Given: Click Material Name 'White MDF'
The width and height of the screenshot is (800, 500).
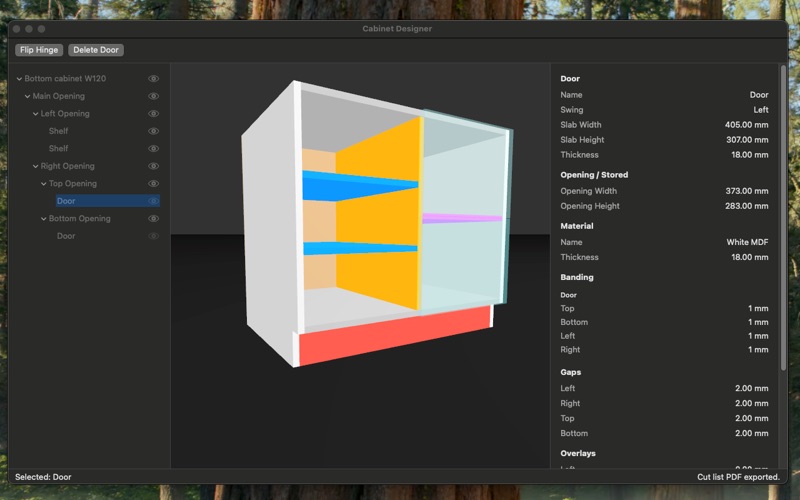Looking at the screenshot, I should coord(747,242).
